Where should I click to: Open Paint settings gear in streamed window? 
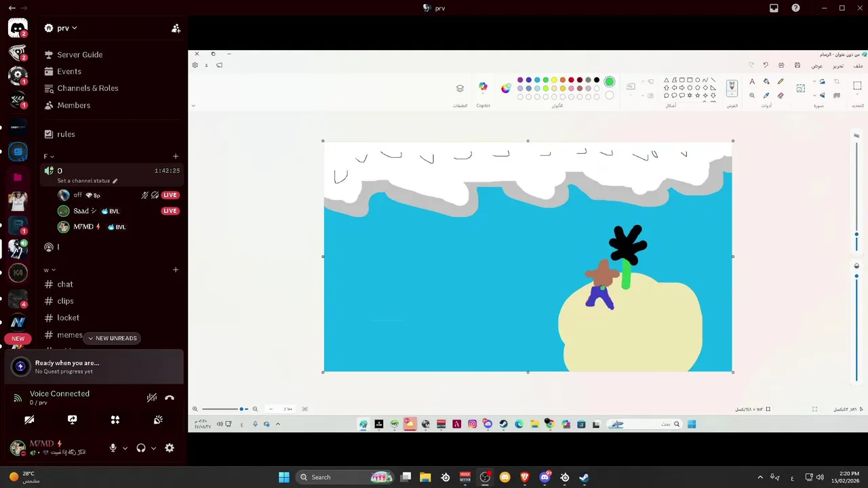coord(195,65)
